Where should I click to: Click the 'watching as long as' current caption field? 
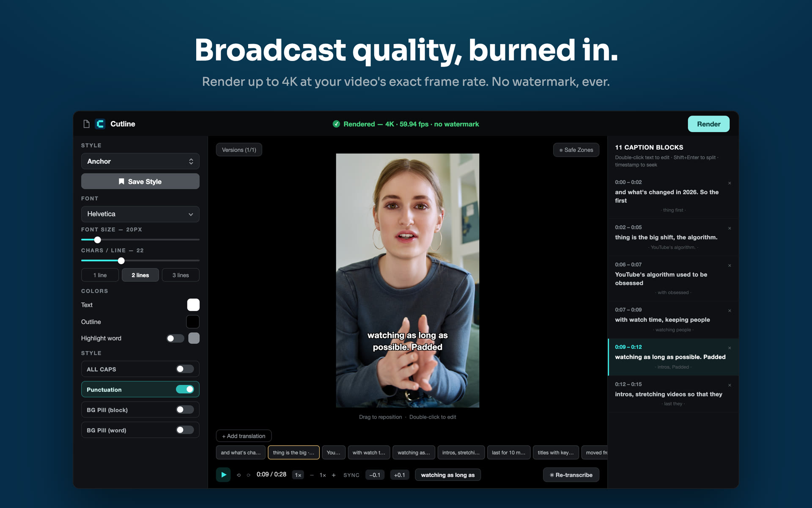click(x=448, y=475)
